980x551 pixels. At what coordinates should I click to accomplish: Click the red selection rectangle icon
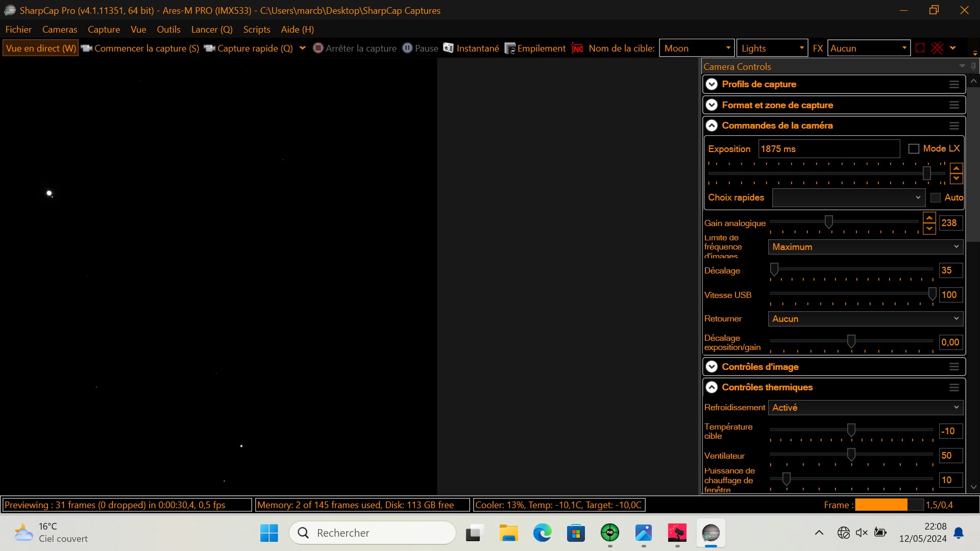pyautogui.click(x=920, y=48)
